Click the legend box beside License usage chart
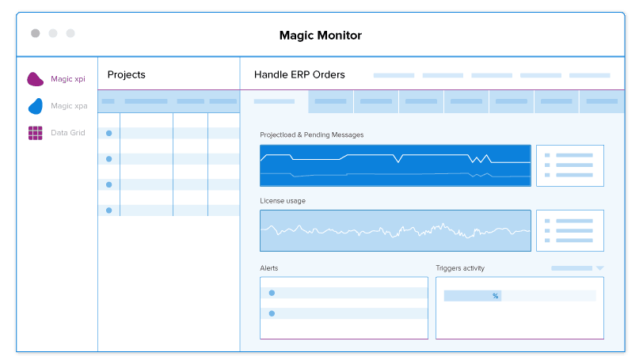 pyautogui.click(x=569, y=230)
